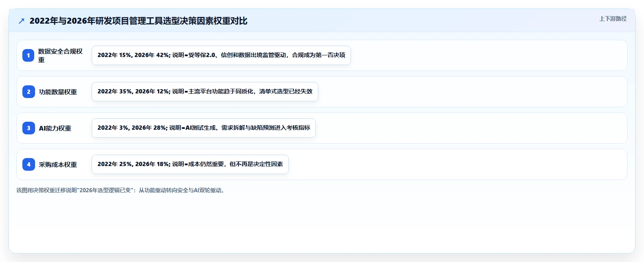
Task: Click the number 2 badge for 功能数量权重
Action: point(28,92)
